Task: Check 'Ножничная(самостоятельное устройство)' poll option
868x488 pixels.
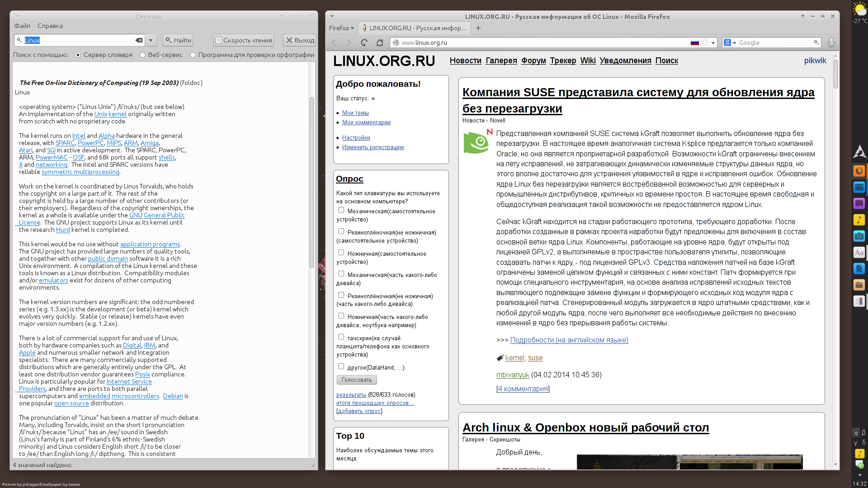Action: [x=341, y=253]
